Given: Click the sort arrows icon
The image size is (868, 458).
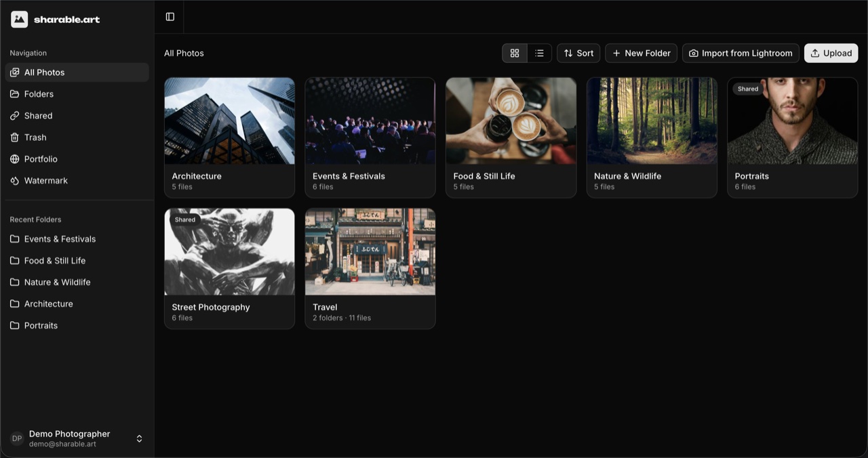Looking at the screenshot, I should tap(568, 53).
